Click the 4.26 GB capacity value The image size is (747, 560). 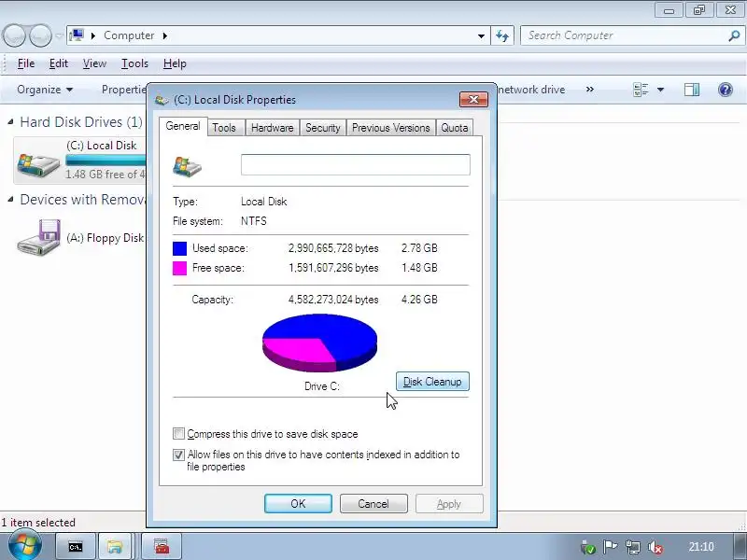[419, 300]
